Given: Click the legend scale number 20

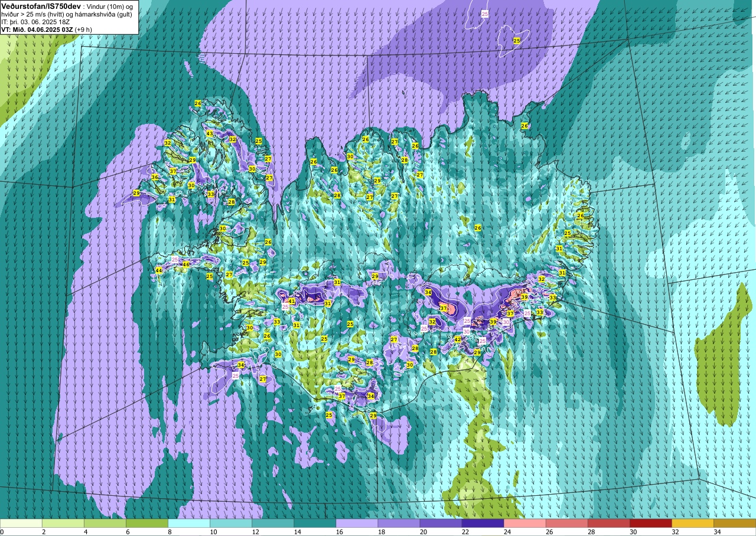Looking at the screenshot, I should point(423,532).
